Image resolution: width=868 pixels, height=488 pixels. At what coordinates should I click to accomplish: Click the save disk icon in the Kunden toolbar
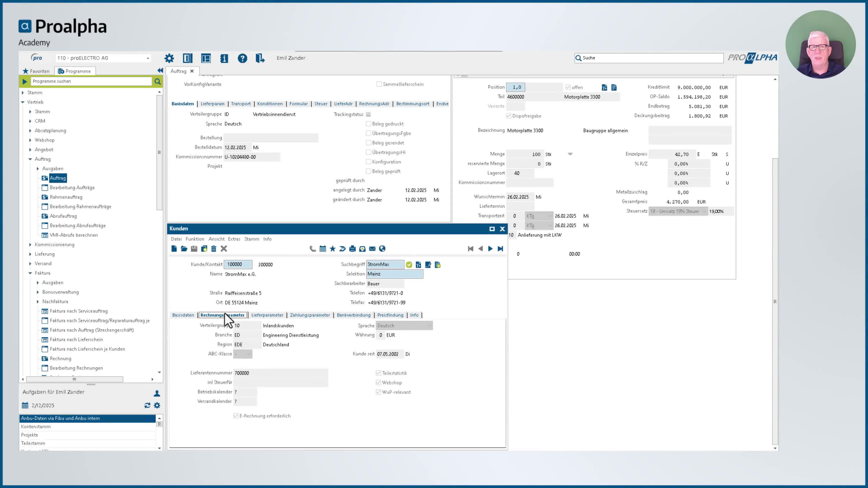pyautogui.click(x=194, y=249)
